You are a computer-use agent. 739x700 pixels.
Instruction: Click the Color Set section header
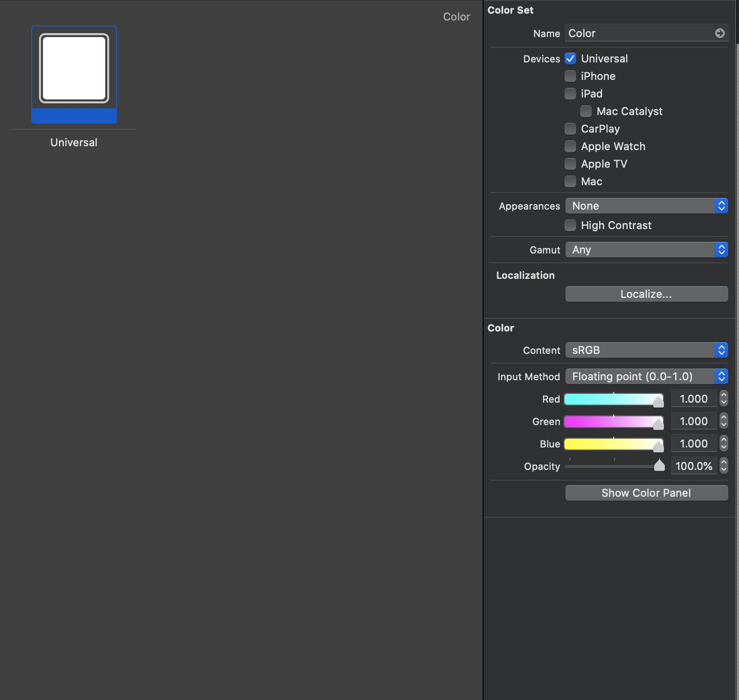pyautogui.click(x=510, y=10)
